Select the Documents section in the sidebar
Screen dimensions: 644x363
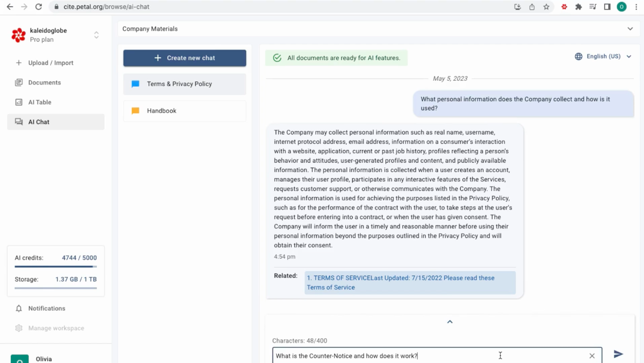click(x=44, y=82)
